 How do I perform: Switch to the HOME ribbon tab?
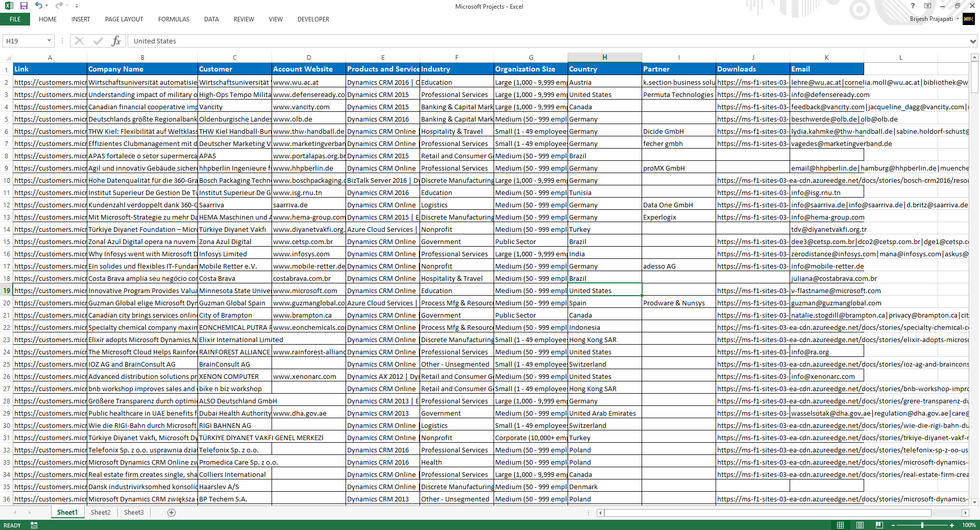click(47, 19)
